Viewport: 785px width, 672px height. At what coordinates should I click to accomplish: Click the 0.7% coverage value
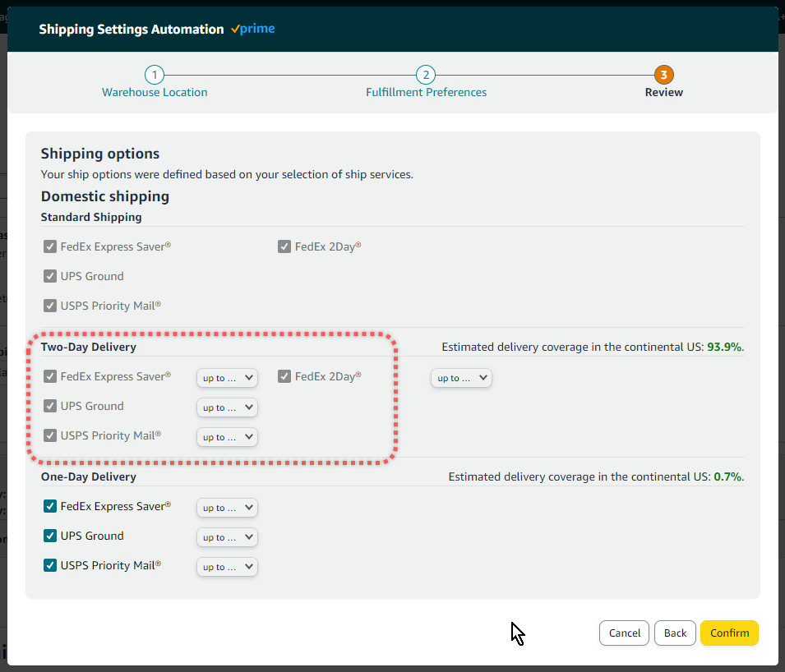[x=729, y=476]
